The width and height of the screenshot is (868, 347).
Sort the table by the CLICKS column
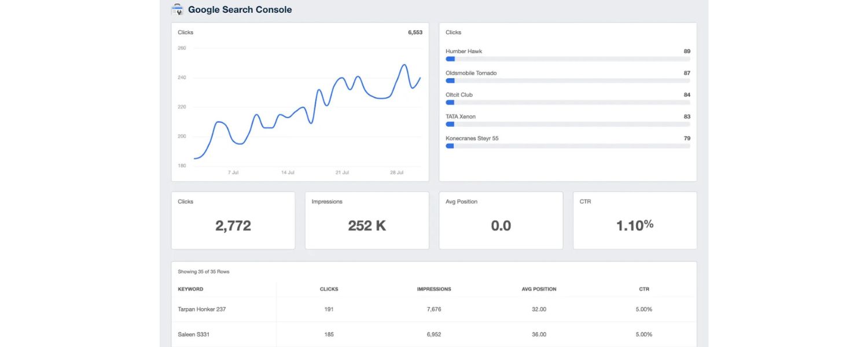coord(329,289)
